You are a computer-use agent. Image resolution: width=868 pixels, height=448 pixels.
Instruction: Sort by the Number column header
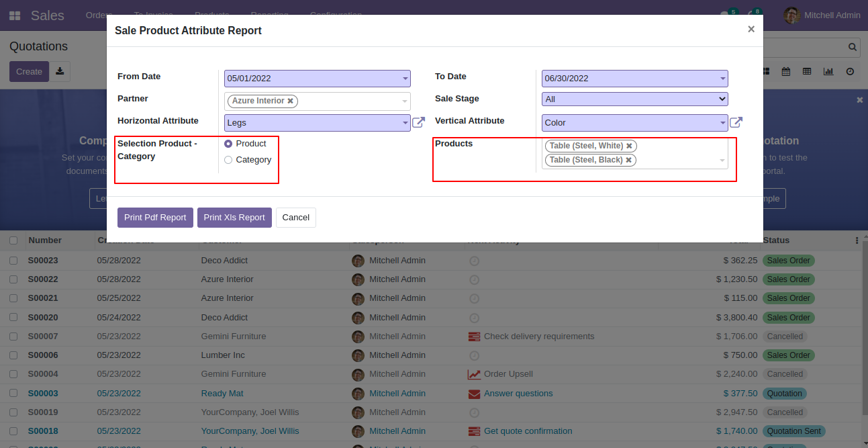click(45, 240)
